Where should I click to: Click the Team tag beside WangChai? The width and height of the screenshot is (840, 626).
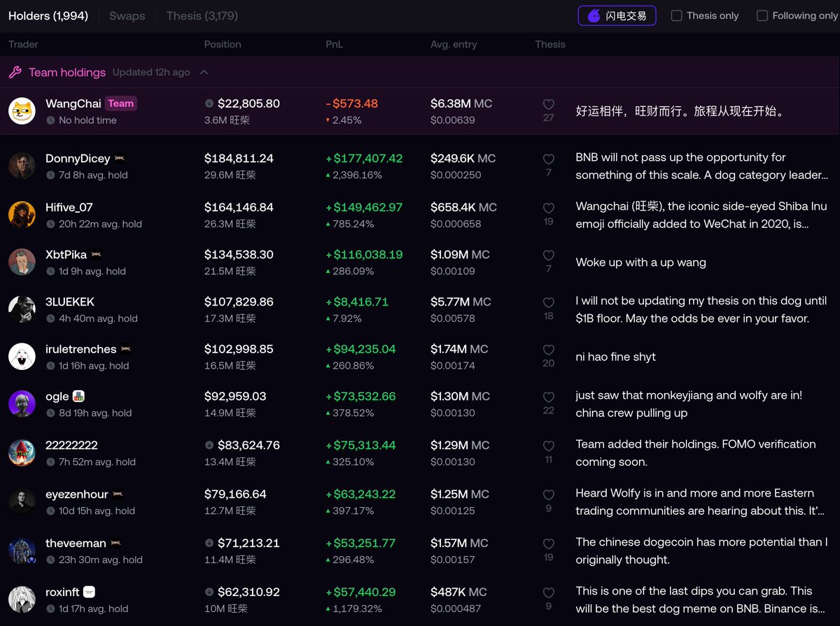click(x=121, y=104)
